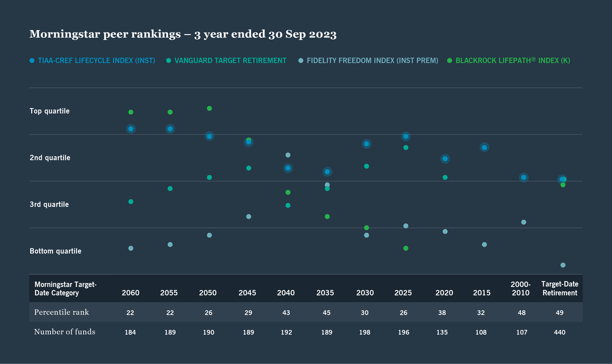Select the Fidelity Freedom Index legend dot
Viewport: 612px width, 364px height.
click(301, 60)
